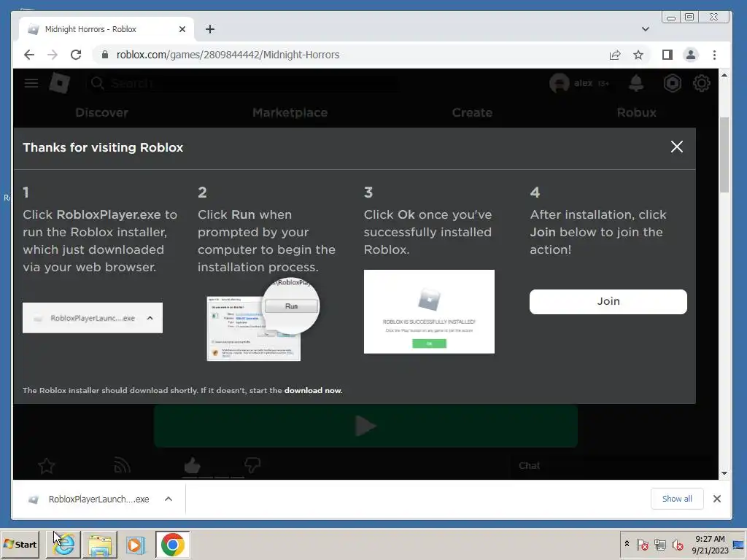Image resolution: width=747 pixels, height=560 pixels.
Task: Click the Run prompt illustration in step 2
Action: pyautogui.click(x=263, y=319)
